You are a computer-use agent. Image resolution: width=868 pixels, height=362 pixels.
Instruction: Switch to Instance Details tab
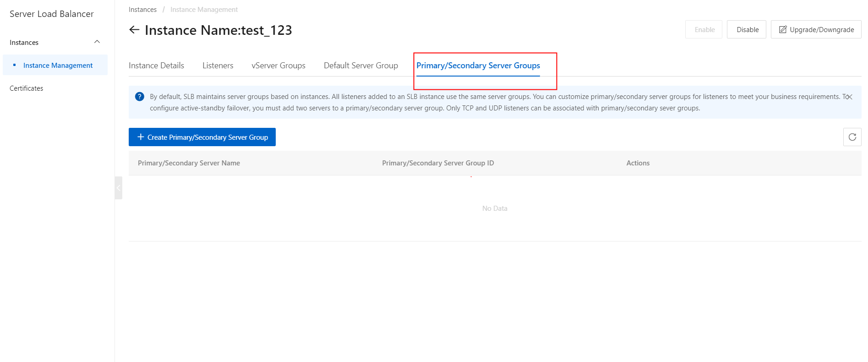157,66
